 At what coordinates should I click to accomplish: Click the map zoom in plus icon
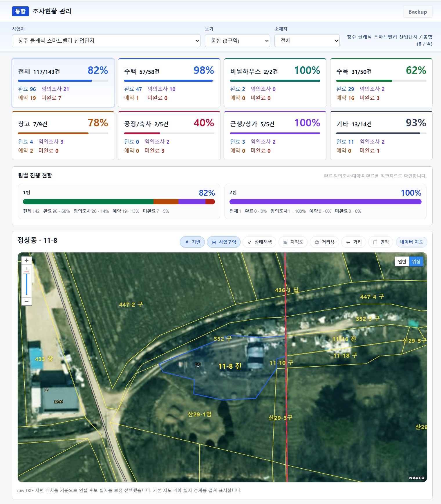point(26,260)
